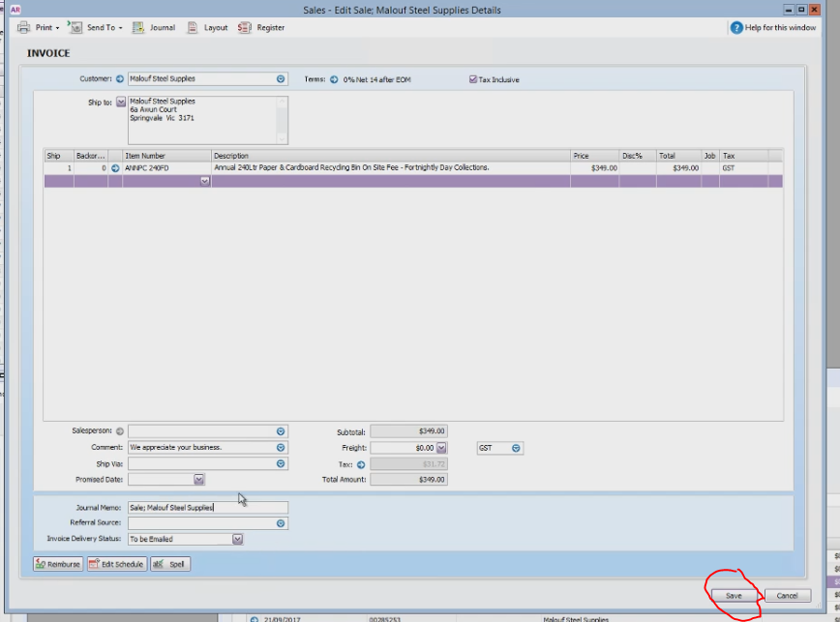This screenshot has height=622, width=840.
Task: Click the Reimburse button
Action: coord(58,564)
